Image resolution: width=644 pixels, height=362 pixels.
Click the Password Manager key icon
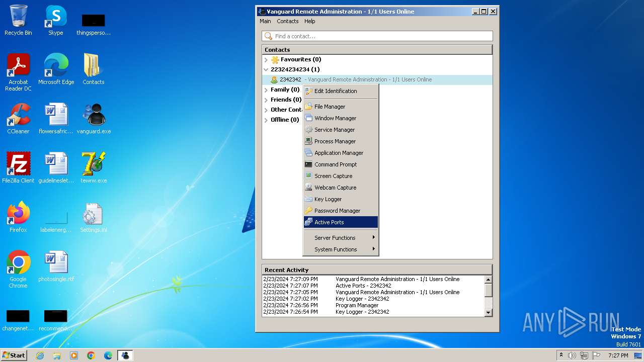pyautogui.click(x=308, y=211)
